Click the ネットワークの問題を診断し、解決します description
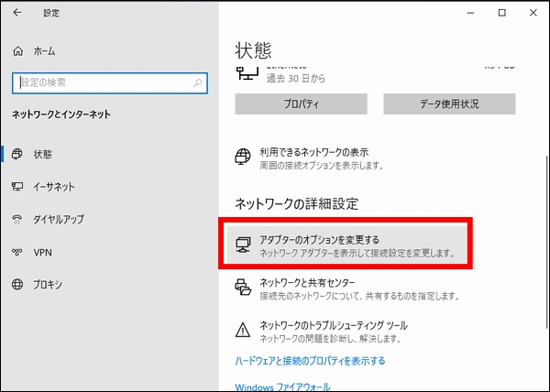Screen dimensions: 550x392 330,338
